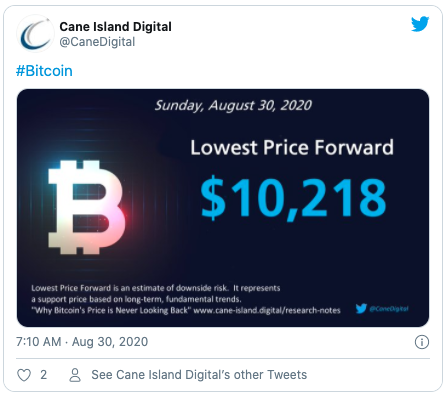Click the cane-island.digital/research-notes URL text
The width and height of the screenshot is (448, 399).
pos(267,310)
